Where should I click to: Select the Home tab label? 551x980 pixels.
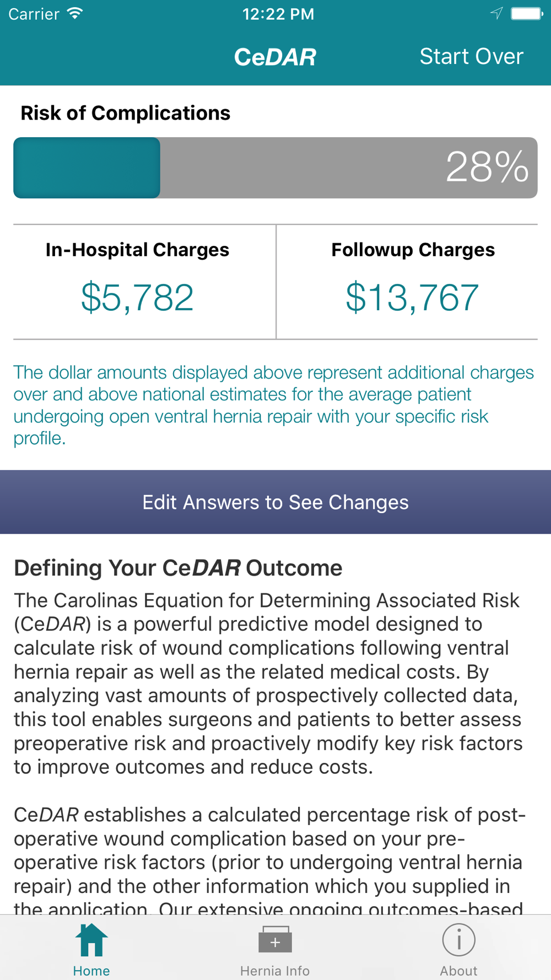point(91,971)
